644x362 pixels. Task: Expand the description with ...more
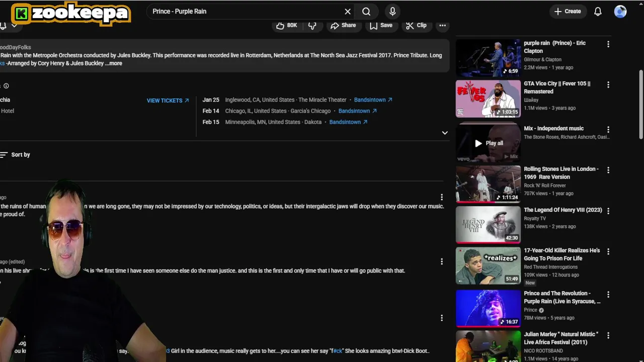114,63
